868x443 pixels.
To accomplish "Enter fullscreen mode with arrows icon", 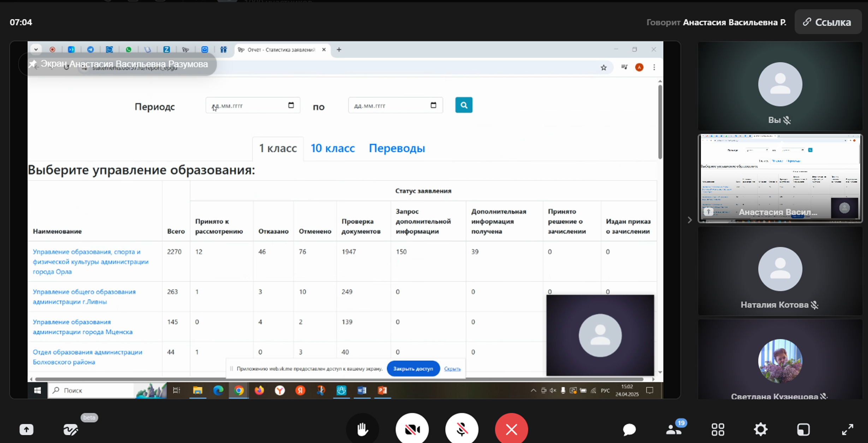I will 848,430.
